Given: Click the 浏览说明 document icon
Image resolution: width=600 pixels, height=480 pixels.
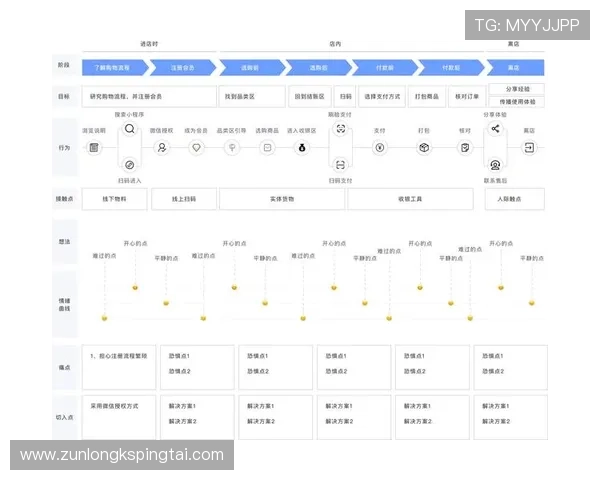Looking at the screenshot, I should [94, 147].
